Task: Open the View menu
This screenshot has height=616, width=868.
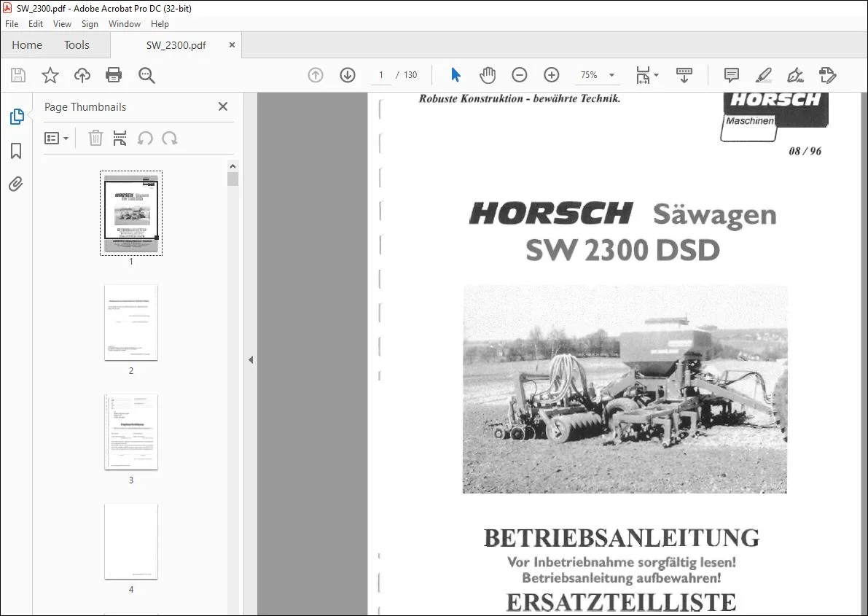Action: coord(62,24)
